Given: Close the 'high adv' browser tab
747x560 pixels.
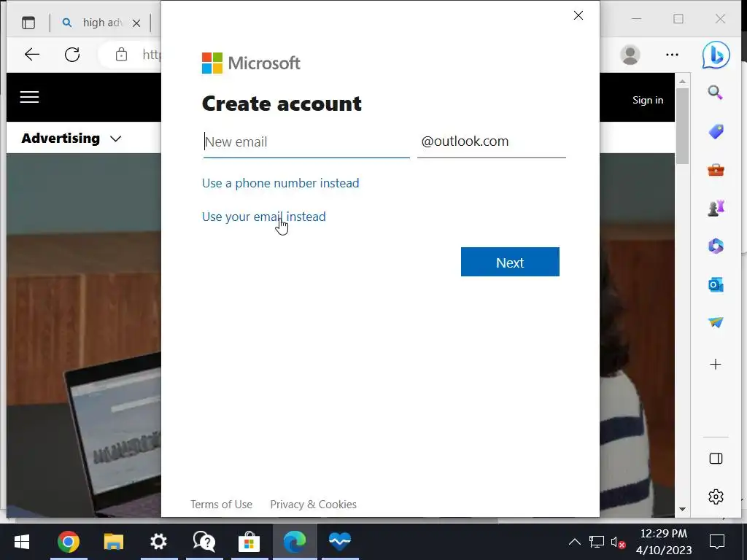Looking at the screenshot, I should click(x=136, y=23).
